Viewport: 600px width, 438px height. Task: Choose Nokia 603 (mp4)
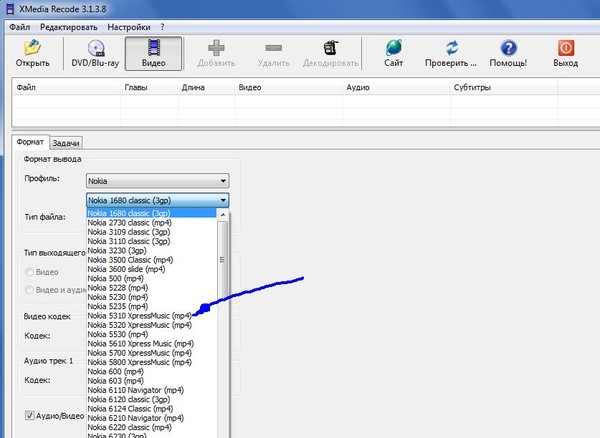[x=152, y=381]
